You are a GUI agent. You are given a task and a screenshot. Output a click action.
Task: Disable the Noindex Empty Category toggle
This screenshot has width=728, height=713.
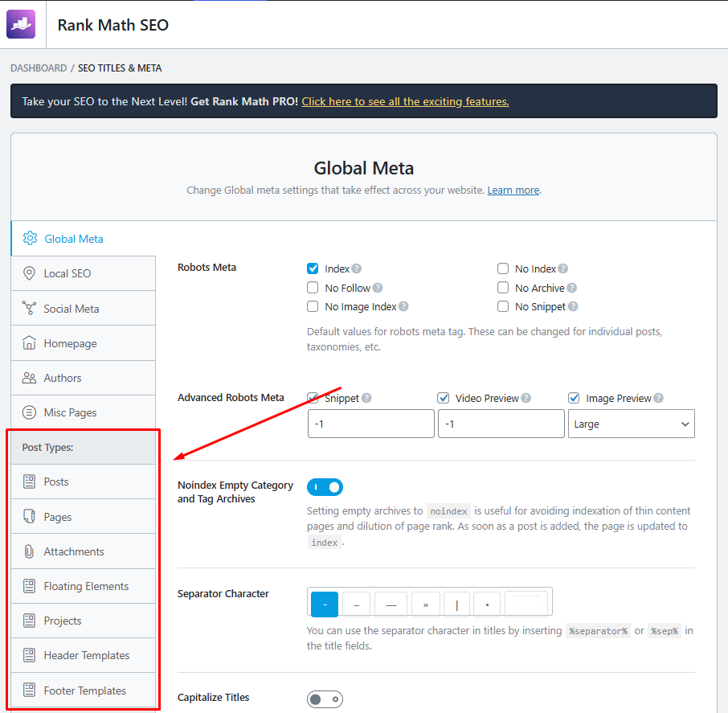tap(325, 487)
